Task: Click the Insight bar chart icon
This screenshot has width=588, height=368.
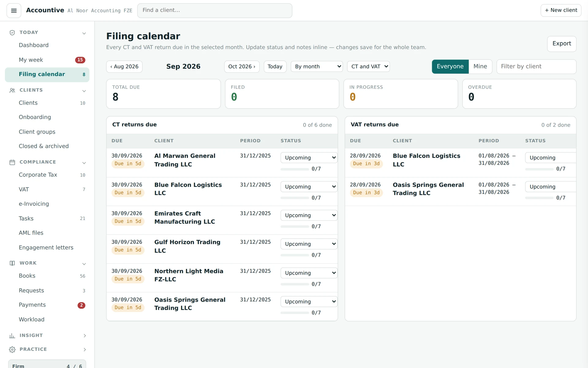Action: coord(12,336)
